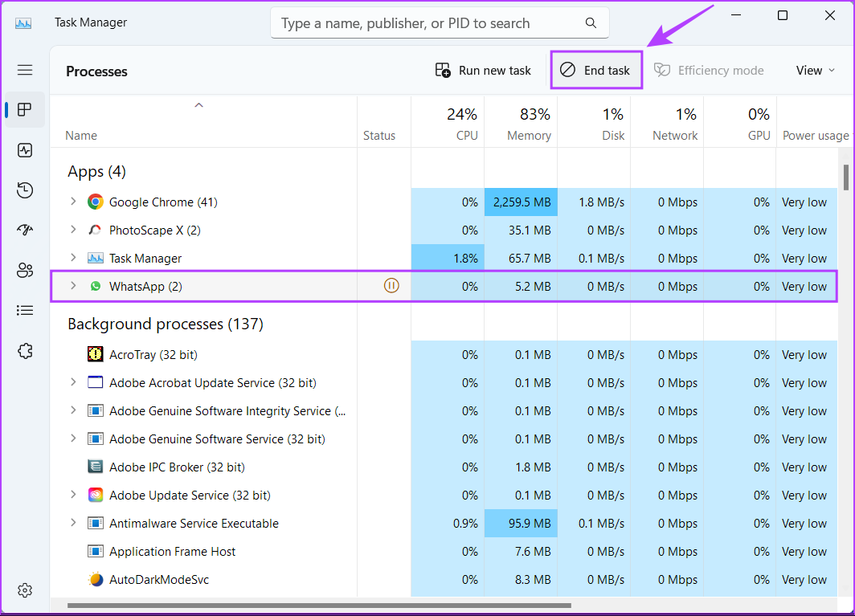This screenshot has width=855, height=616.
Task: Open the navigation hamburger menu
Action: click(25, 70)
